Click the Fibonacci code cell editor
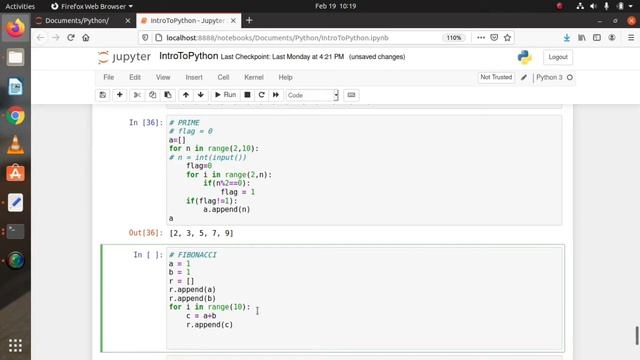The width and height of the screenshot is (640, 360). 365,298
